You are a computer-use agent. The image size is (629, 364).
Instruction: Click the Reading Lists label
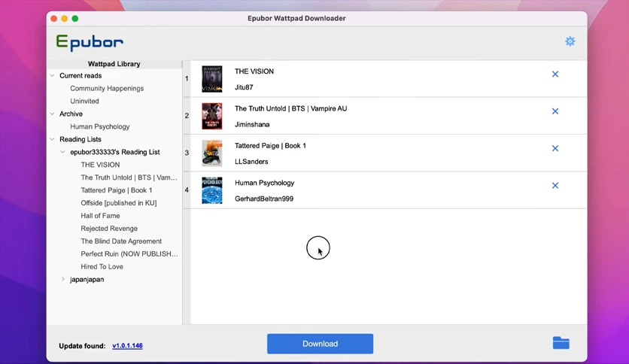(x=81, y=139)
